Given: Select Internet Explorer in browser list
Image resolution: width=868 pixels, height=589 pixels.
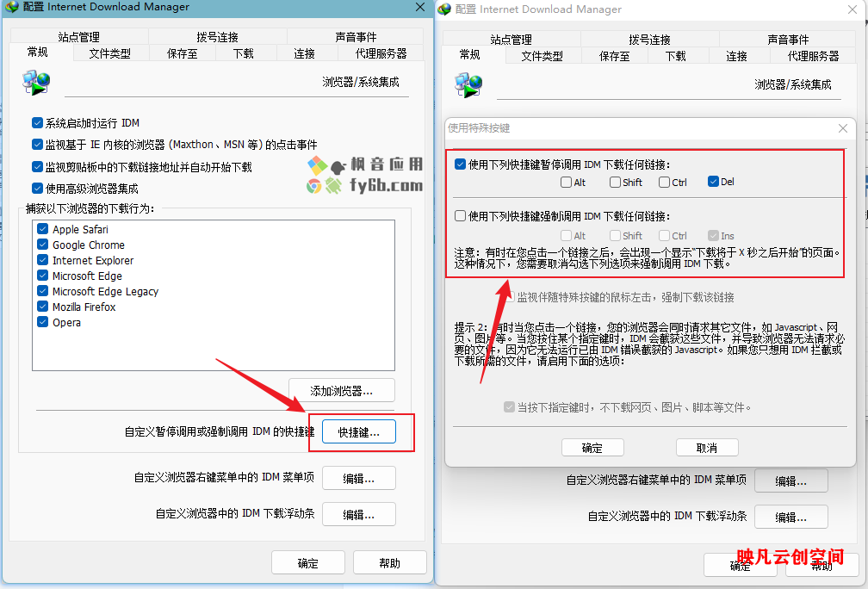Looking at the screenshot, I should (42, 260).
